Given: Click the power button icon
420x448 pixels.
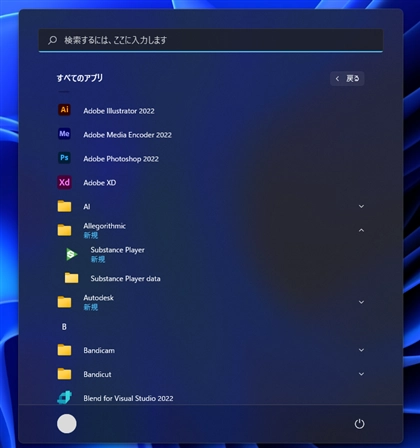Looking at the screenshot, I should click(x=359, y=424).
